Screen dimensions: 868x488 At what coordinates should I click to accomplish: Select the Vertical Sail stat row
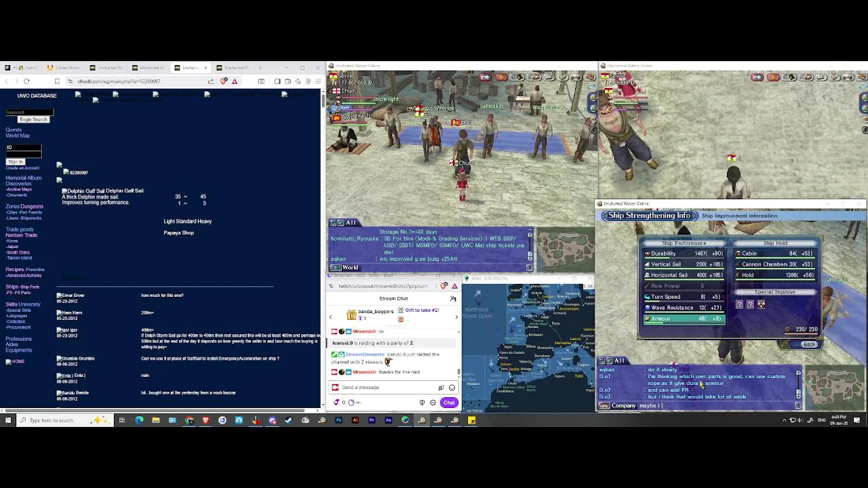point(684,264)
